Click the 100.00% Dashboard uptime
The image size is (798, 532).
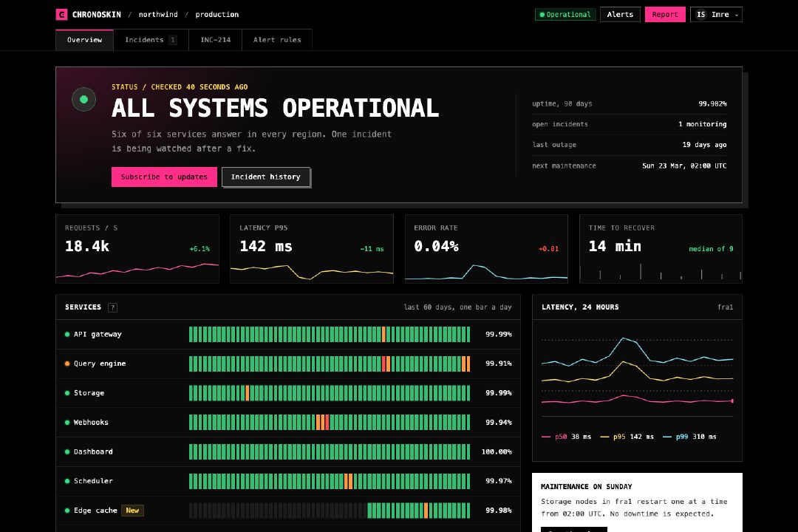497,451
